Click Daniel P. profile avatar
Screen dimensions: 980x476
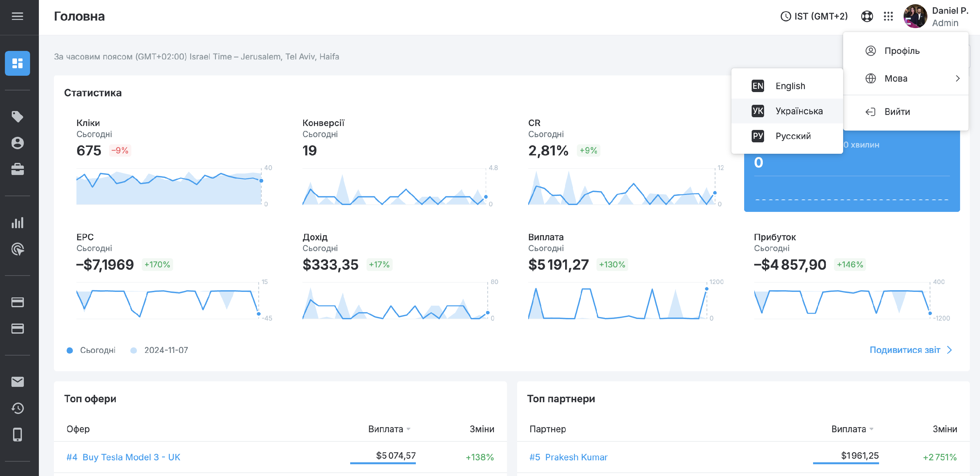click(x=915, y=16)
